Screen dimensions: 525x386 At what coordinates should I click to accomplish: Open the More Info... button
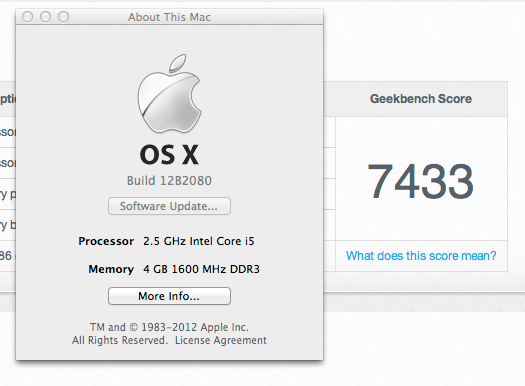pos(169,296)
